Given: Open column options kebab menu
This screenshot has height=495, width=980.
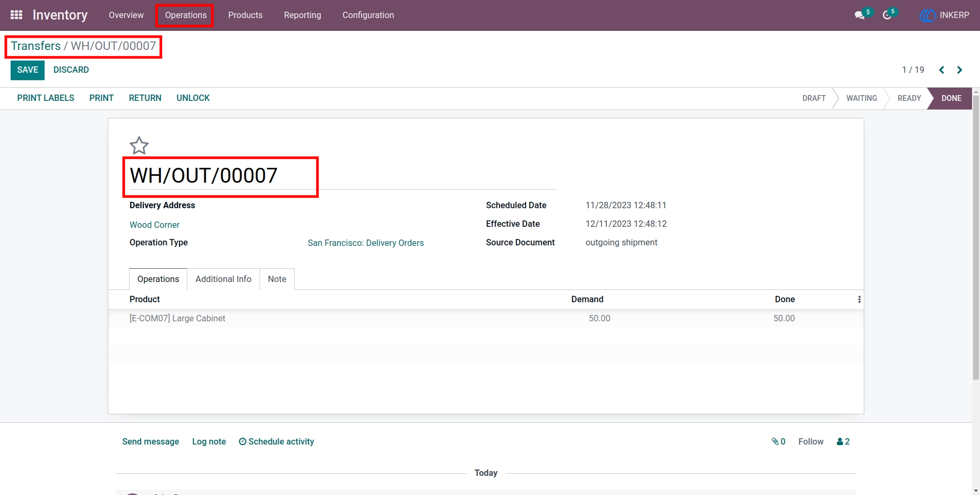Looking at the screenshot, I should [859, 300].
